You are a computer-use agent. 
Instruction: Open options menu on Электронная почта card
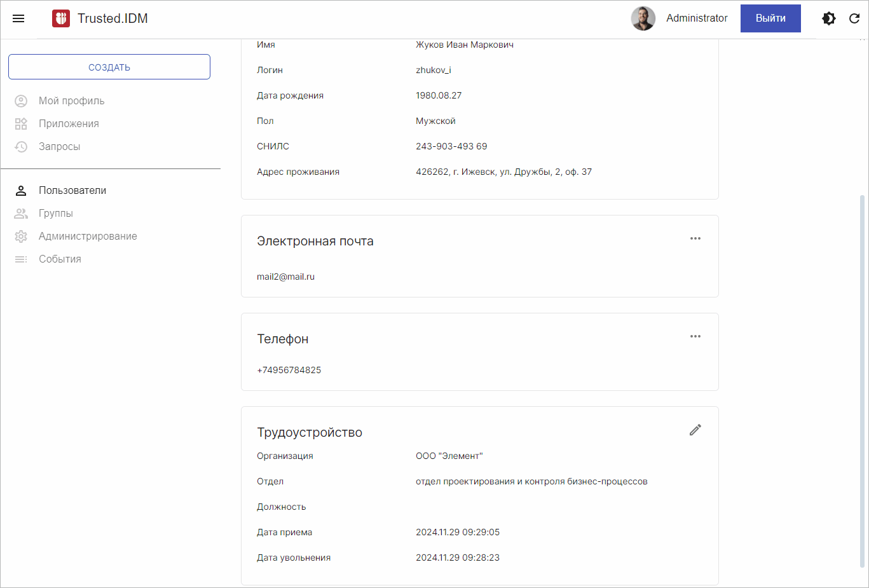(x=695, y=238)
